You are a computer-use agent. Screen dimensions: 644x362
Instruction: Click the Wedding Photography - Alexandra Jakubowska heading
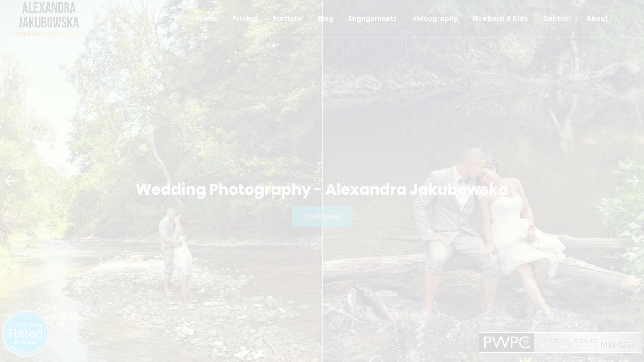pyautogui.click(x=322, y=189)
